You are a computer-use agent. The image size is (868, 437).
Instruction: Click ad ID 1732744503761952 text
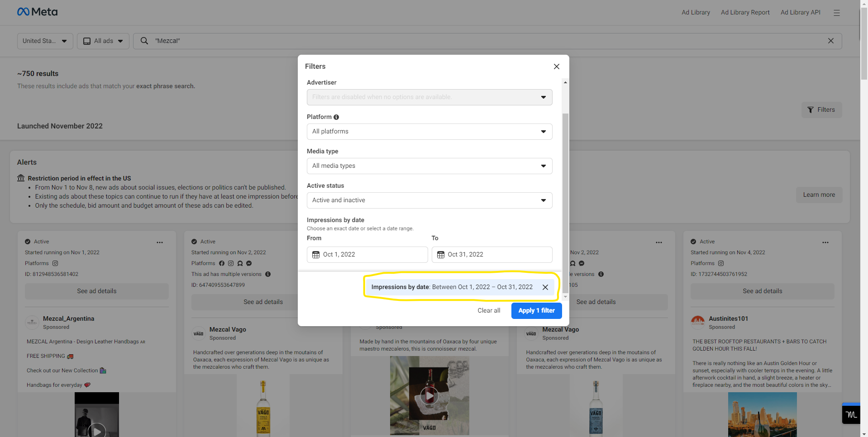pos(719,274)
